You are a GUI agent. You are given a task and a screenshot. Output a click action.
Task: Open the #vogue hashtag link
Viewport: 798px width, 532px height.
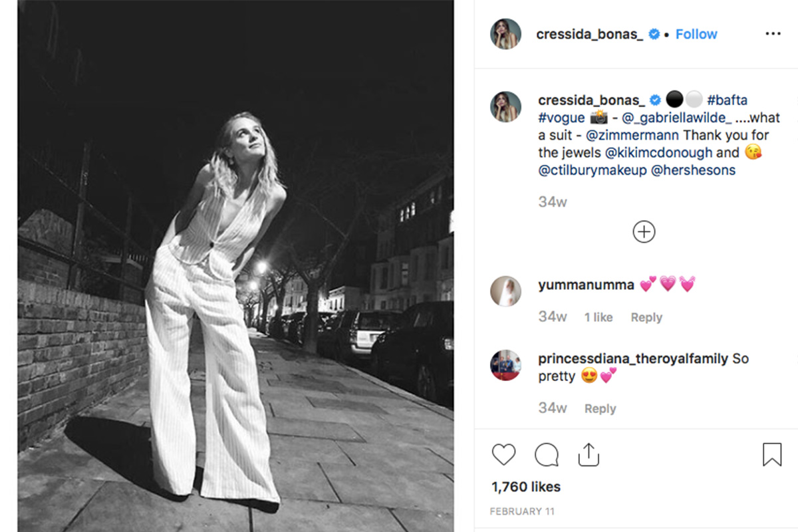coord(561,118)
